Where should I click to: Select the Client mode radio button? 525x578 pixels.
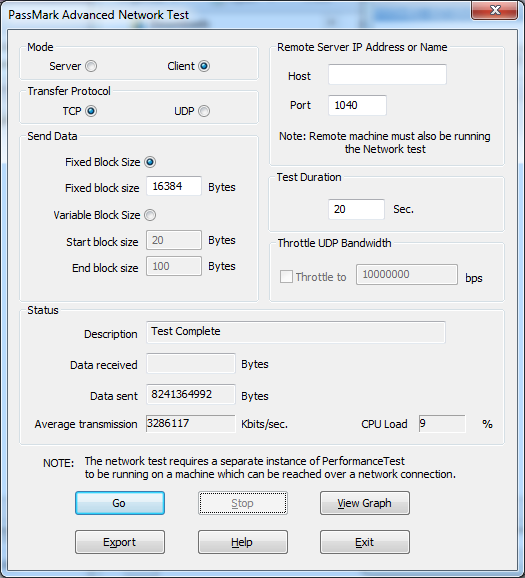(204, 66)
